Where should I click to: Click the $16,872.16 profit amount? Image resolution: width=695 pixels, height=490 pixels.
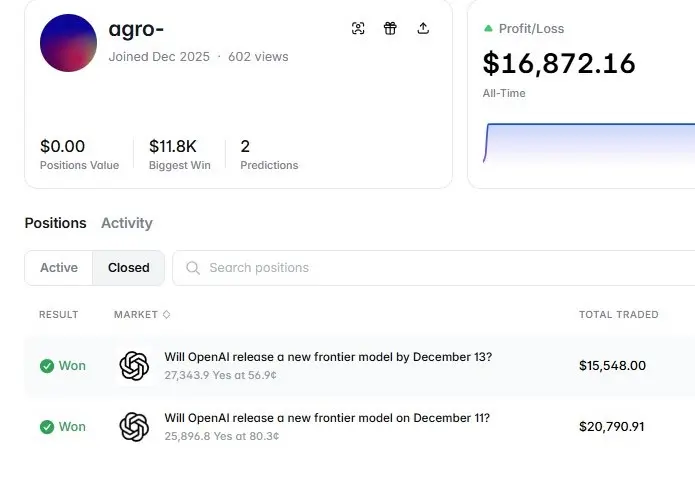click(559, 63)
